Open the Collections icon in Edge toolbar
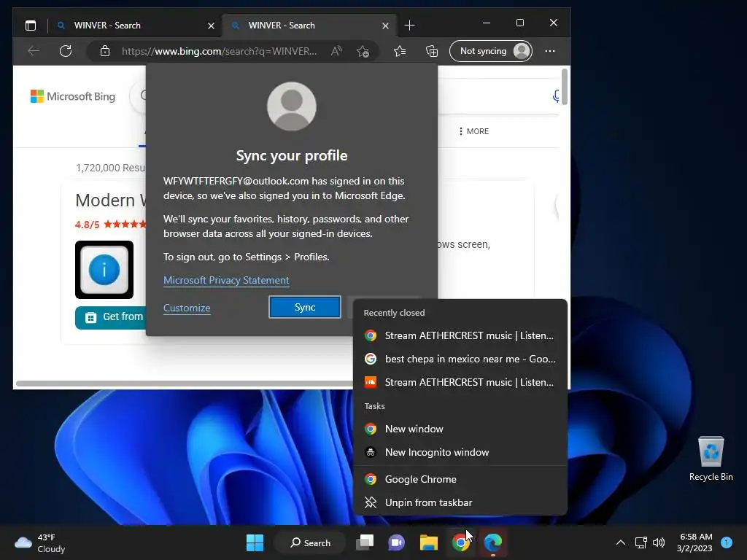 tap(432, 51)
